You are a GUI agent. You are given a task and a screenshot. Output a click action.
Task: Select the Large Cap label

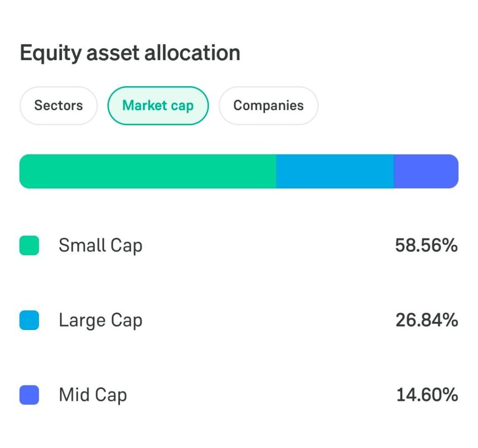(101, 321)
